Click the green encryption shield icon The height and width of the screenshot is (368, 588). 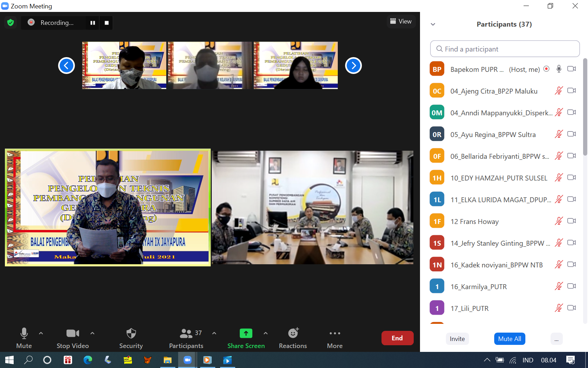[x=10, y=22]
